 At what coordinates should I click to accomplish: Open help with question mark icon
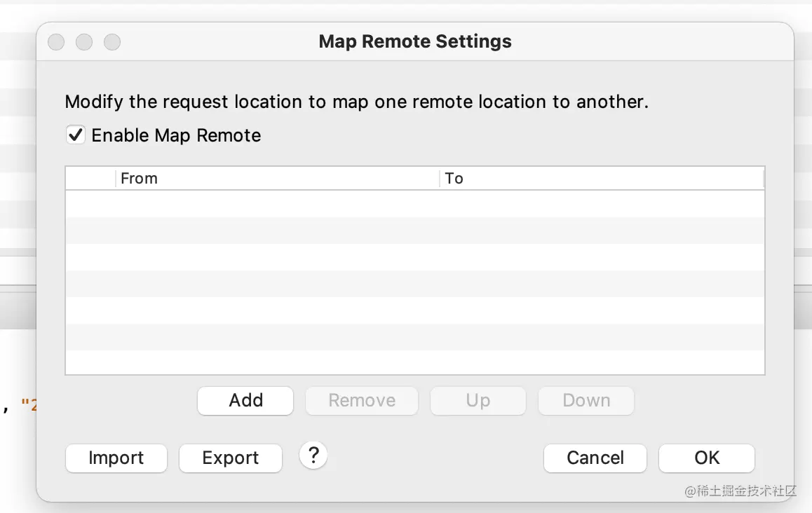(313, 456)
